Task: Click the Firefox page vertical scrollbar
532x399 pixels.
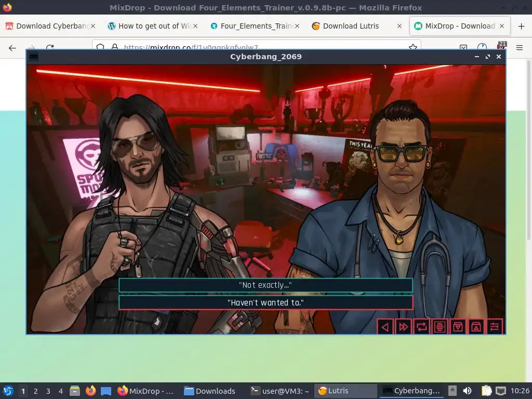Action: point(528,149)
